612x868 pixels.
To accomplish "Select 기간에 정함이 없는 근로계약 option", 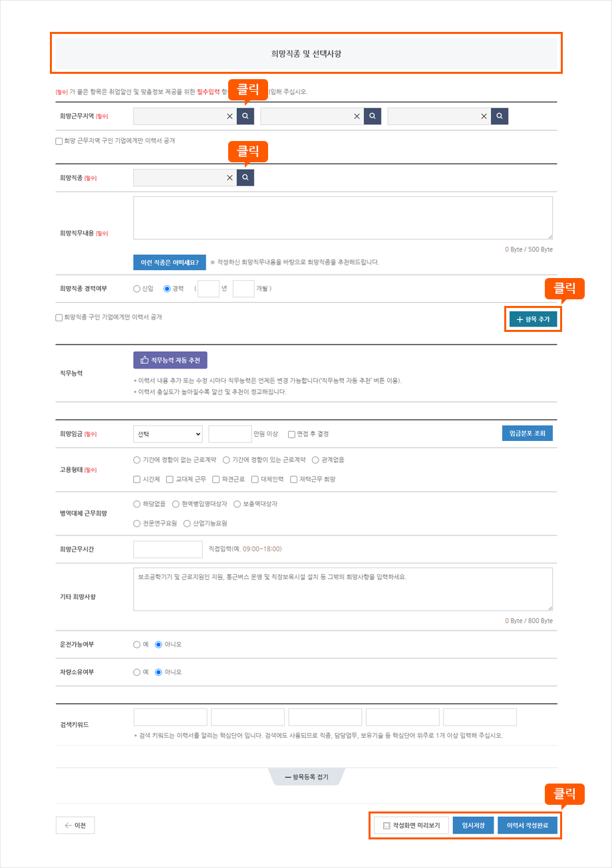I will coord(137,460).
